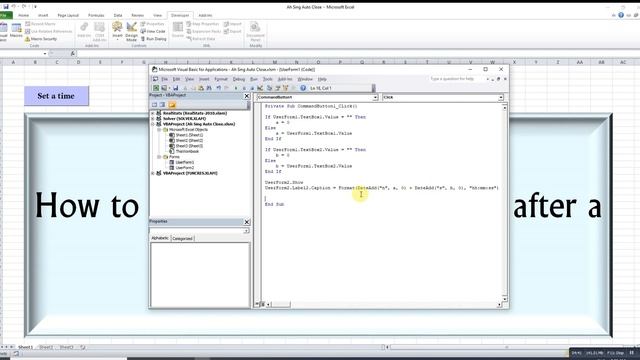The image size is (640, 360).
Task: Open Excel Help icon at top right
Action: tap(621, 15)
